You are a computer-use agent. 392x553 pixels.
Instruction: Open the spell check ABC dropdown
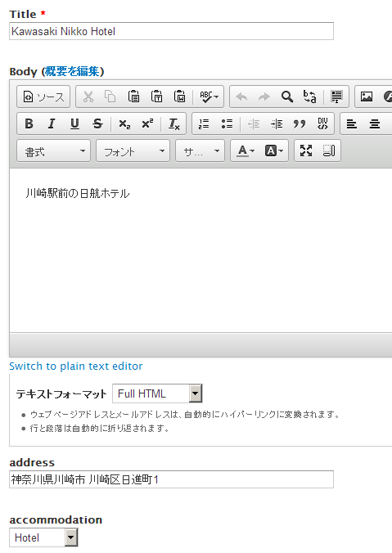209,97
